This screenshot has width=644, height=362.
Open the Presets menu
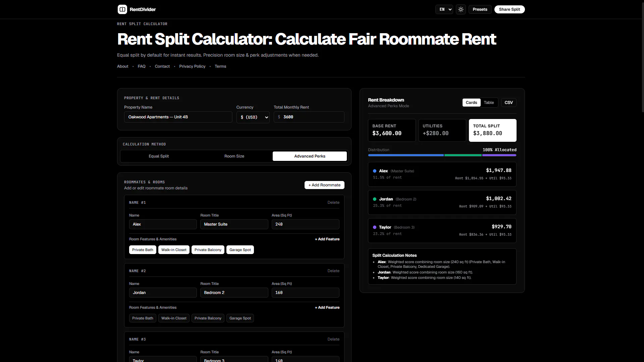click(x=480, y=9)
